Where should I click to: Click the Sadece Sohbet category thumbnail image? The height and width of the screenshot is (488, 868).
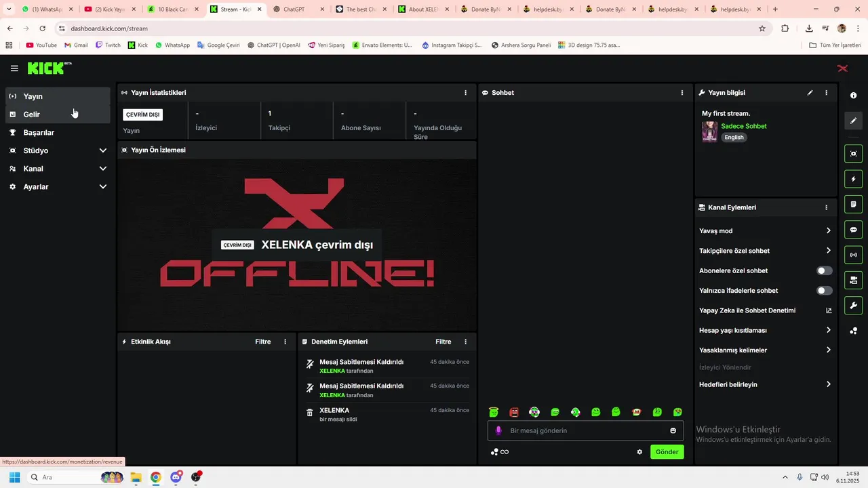click(x=709, y=131)
